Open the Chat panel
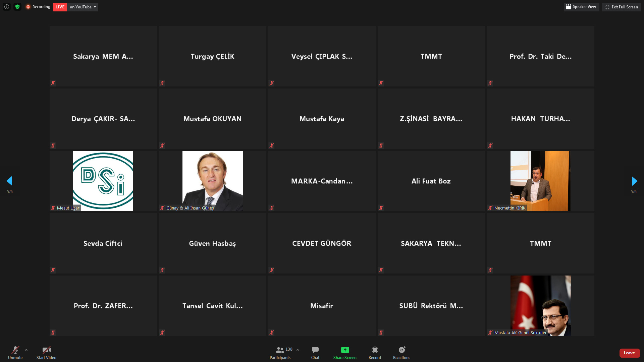The height and width of the screenshot is (362, 644). click(315, 353)
